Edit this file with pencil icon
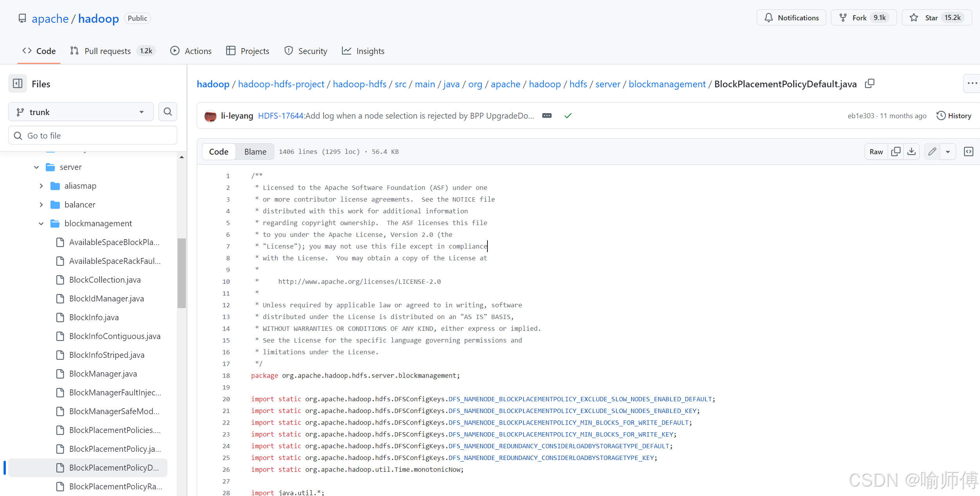 tap(932, 152)
